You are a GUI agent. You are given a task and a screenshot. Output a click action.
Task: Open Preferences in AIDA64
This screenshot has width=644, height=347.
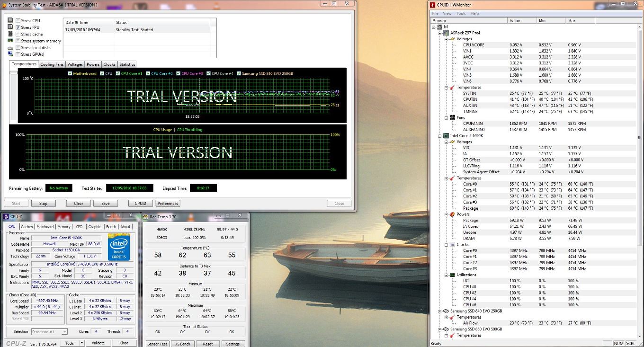tap(168, 204)
